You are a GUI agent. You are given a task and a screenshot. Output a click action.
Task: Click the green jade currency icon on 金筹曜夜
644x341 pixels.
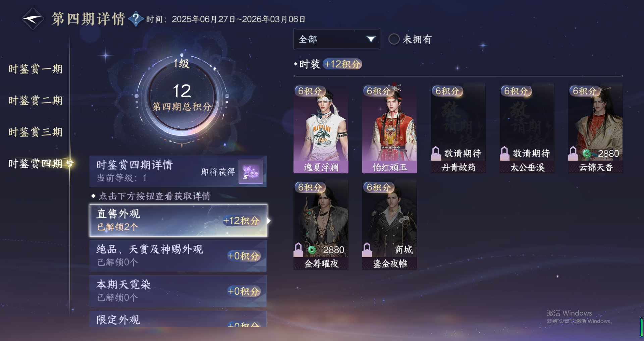click(312, 250)
